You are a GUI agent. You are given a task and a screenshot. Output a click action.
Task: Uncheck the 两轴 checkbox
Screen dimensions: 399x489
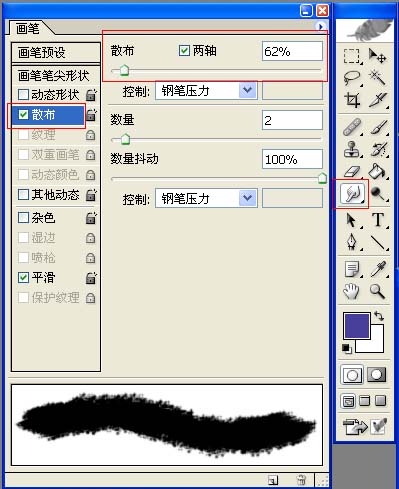point(184,51)
